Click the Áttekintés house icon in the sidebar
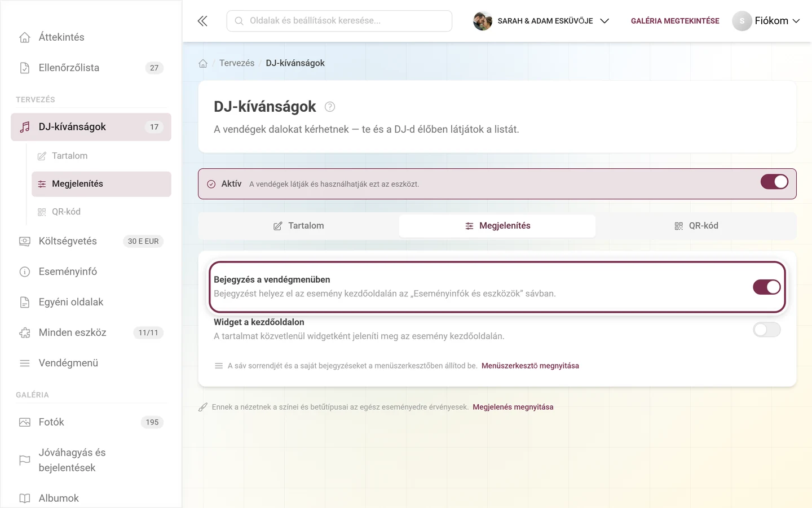 (25, 37)
